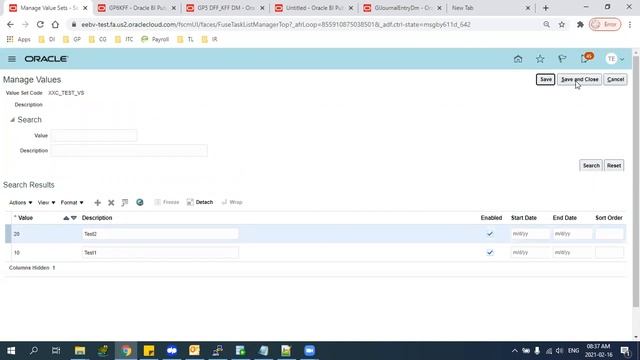
Task: Click the address bar URL
Action: tap(276, 24)
